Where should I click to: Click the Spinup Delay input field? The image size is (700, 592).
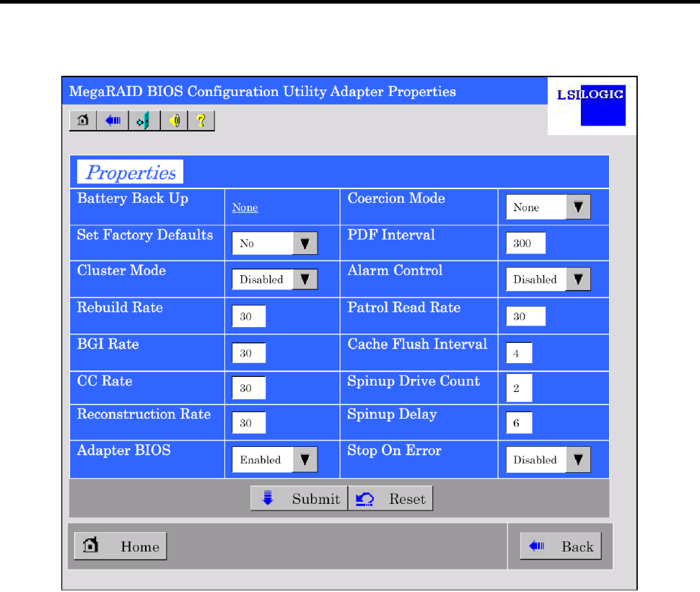tap(519, 422)
